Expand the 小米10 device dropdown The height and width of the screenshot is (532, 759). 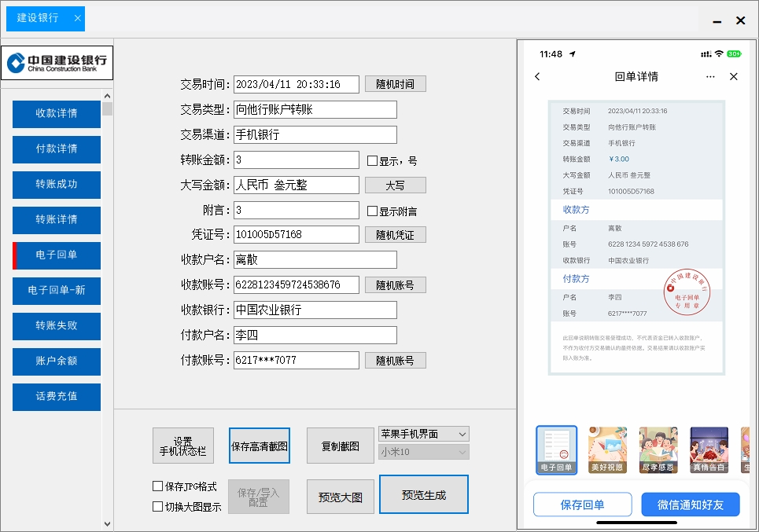coord(423,451)
